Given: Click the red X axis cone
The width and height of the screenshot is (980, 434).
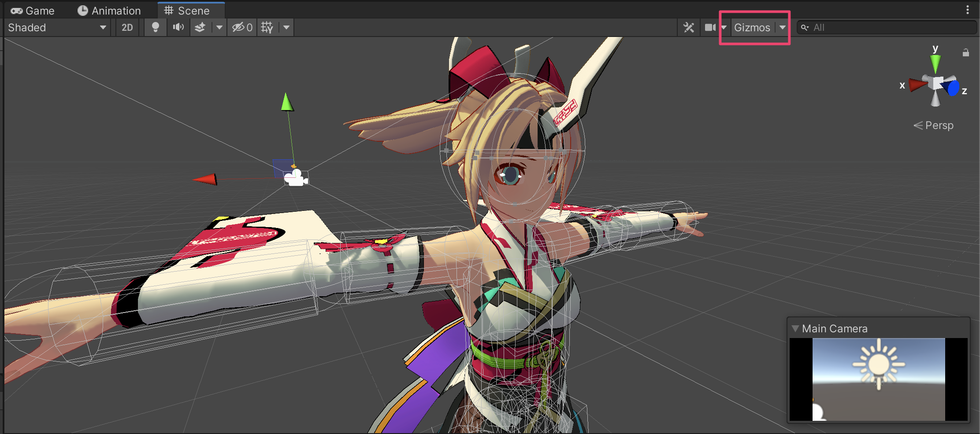Looking at the screenshot, I should pyautogui.click(x=918, y=85).
